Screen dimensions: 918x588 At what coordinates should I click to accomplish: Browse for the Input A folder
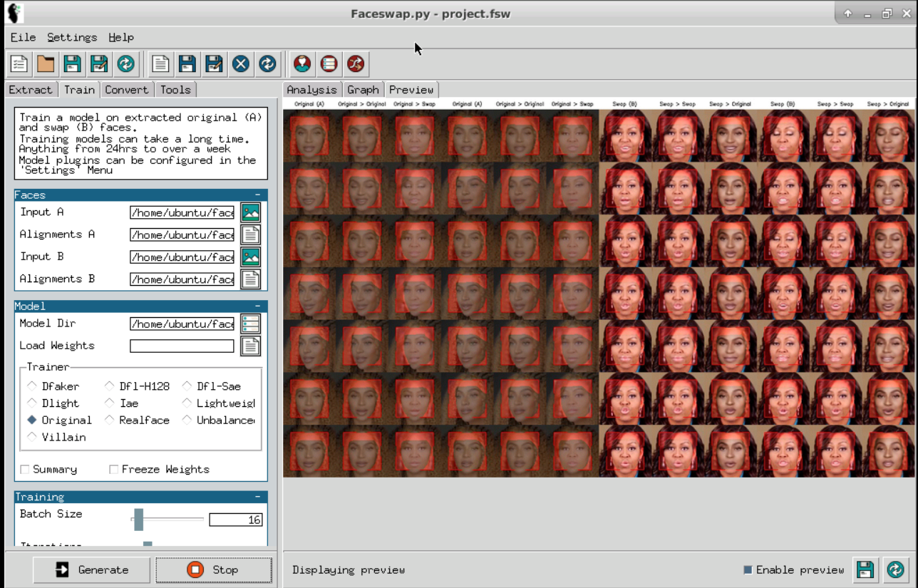(x=250, y=212)
